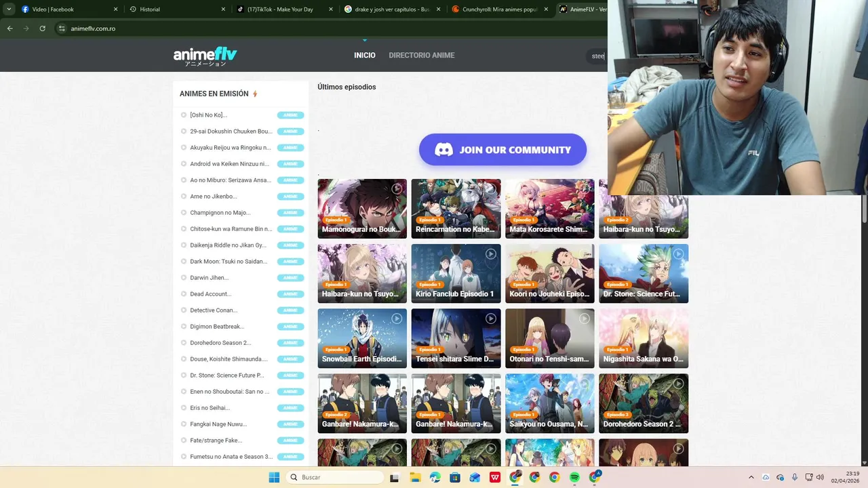Click the site search field with 'stee'

pos(598,56)
